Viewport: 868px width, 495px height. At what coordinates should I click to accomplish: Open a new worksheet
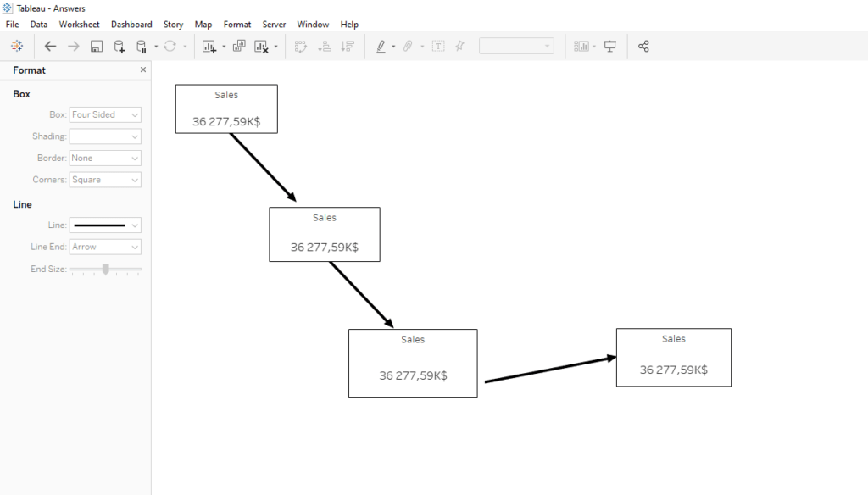tap(209, 46)
